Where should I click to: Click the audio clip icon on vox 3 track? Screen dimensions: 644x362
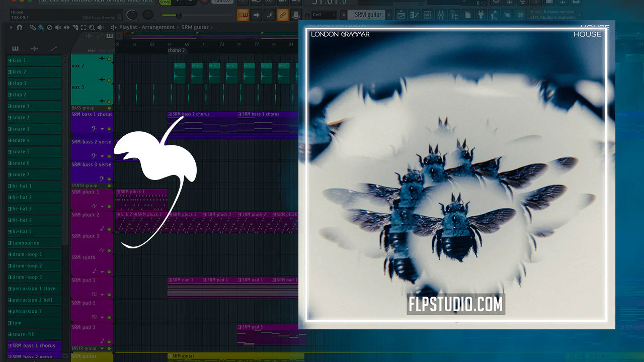[x=102, y=101]
